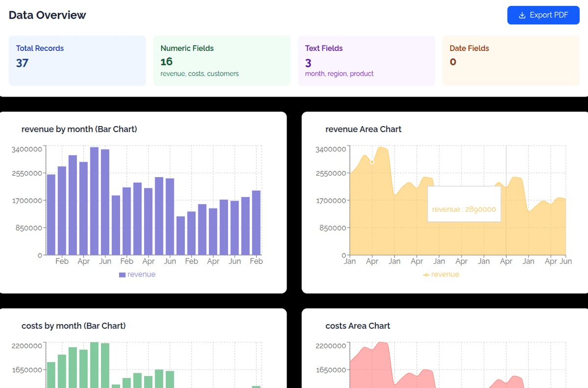This screenshot has height=388, width=588.
Task: Click the 850000 axis label in revenue area chart
Action: (333, 228)
